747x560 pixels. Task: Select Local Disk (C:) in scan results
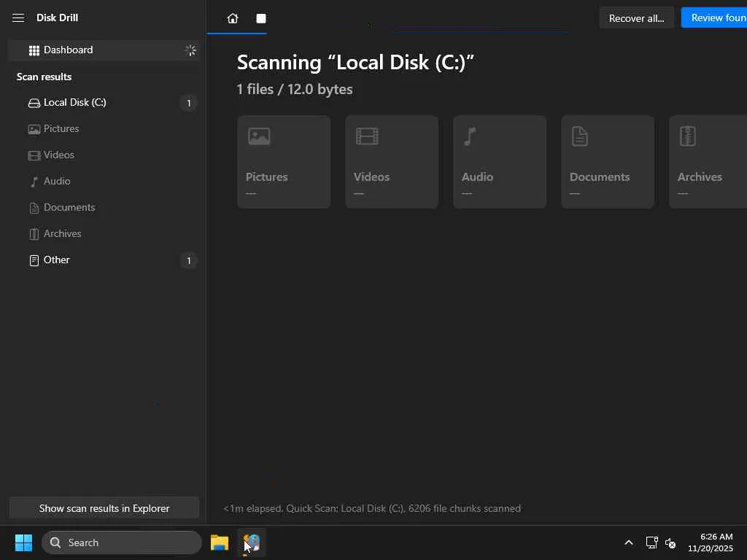click(104, 102)
